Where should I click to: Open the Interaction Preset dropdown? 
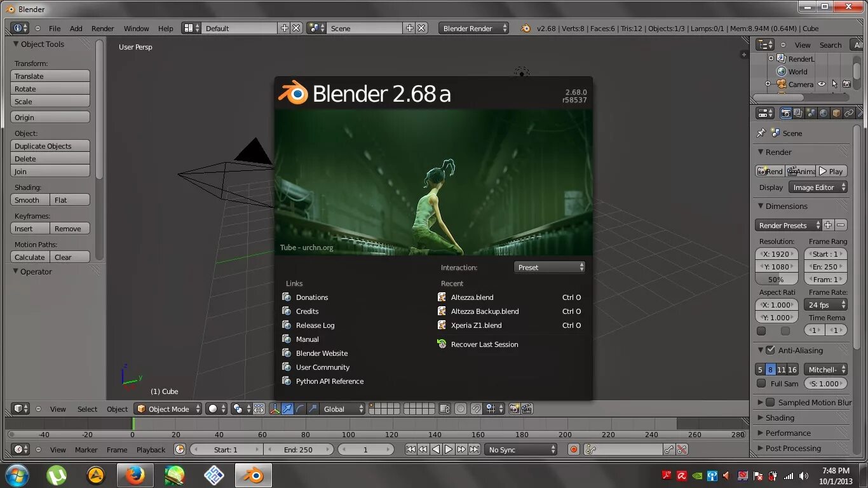(x=549, y=268)
